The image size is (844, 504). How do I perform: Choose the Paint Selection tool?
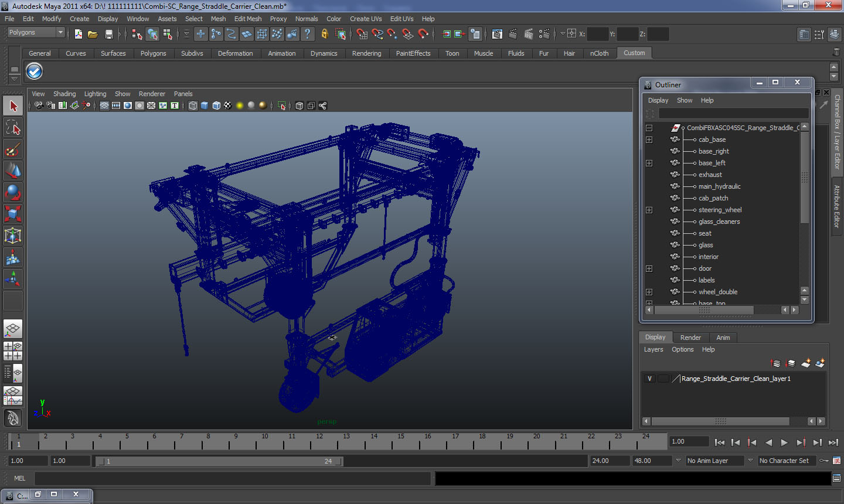coord(13,149)
